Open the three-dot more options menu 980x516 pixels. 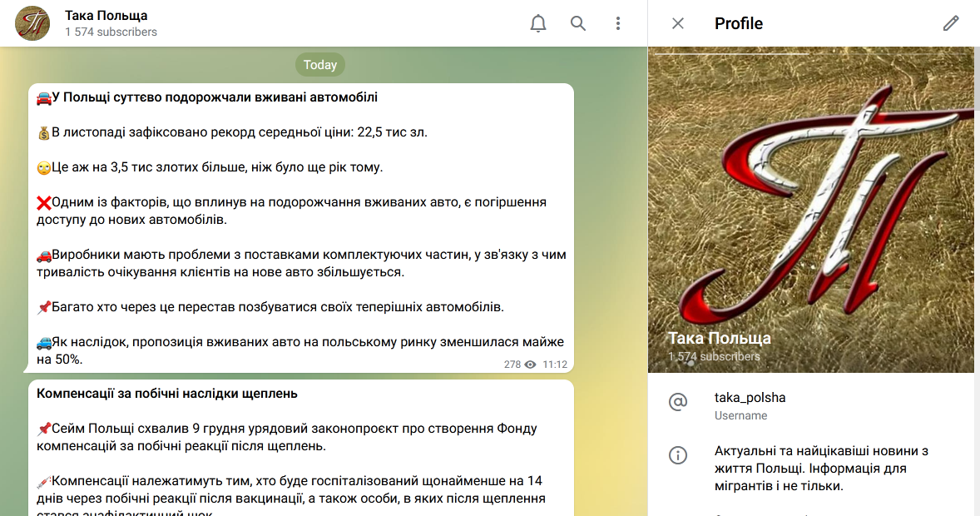(617, 24)
